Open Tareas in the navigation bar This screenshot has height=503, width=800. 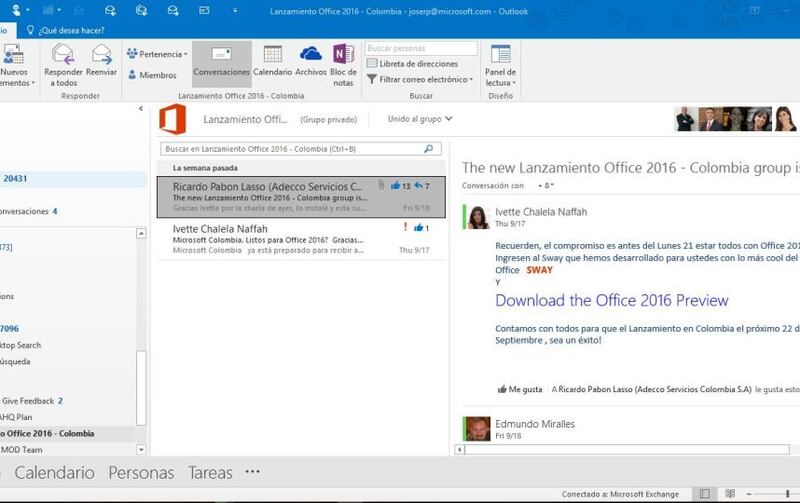(x=210, y=472)
